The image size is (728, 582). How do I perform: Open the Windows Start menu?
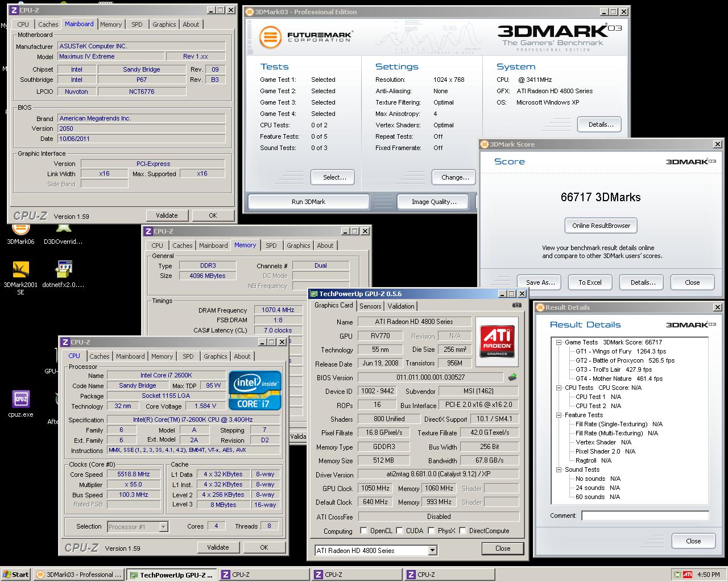[x=16, y=575]
